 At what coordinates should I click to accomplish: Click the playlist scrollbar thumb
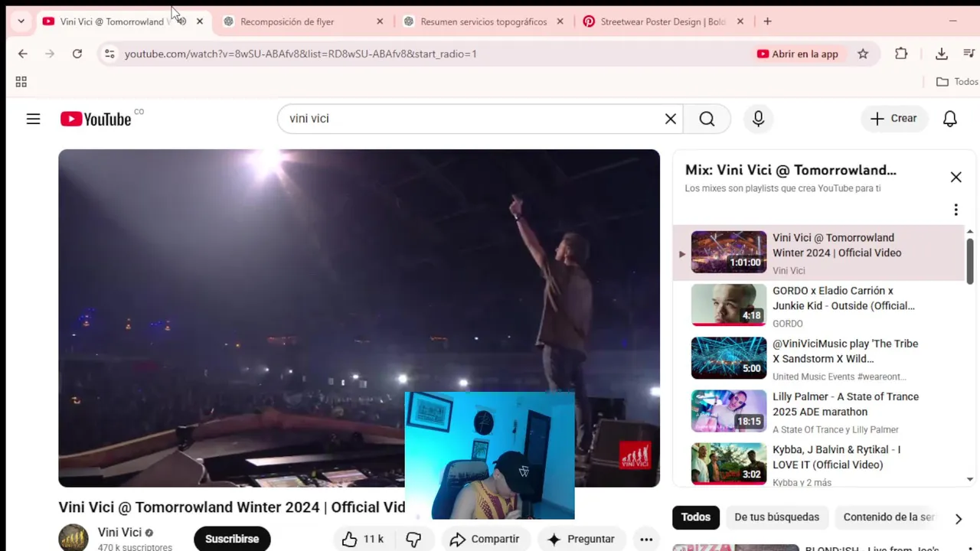click(x=970, y=260)
